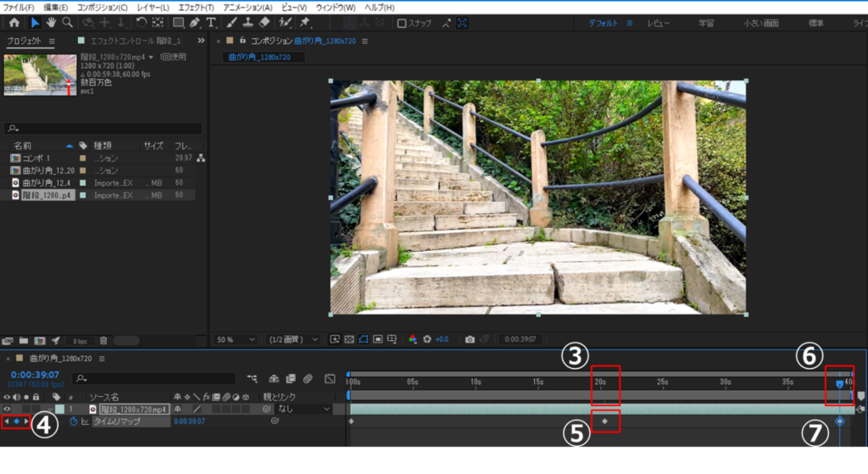Image resolution: width=868 pixels, height=474 pixels.
Task: Take snapshot with camera icon
Action: coord(470,339)
